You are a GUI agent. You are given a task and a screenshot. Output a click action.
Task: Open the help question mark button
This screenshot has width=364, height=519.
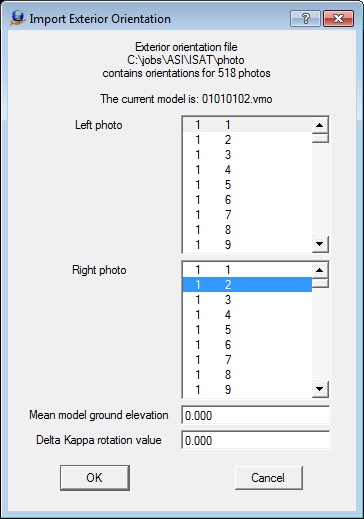tap(305, 18)
